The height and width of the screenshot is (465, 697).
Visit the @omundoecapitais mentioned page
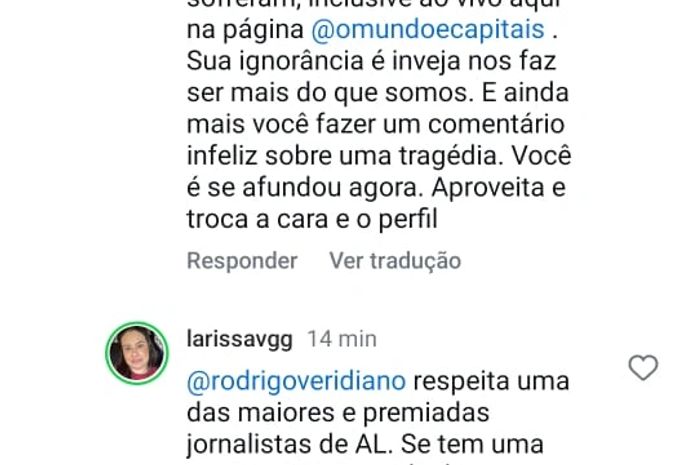428,30
